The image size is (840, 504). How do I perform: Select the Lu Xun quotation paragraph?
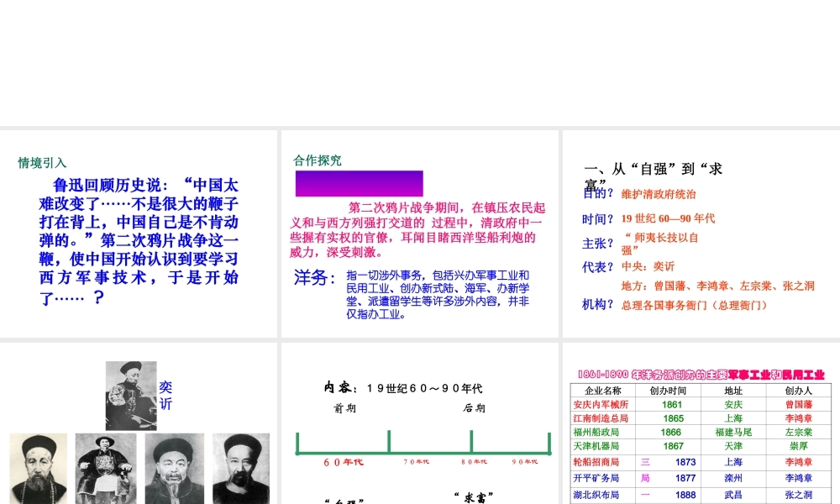tap(139, 240)
